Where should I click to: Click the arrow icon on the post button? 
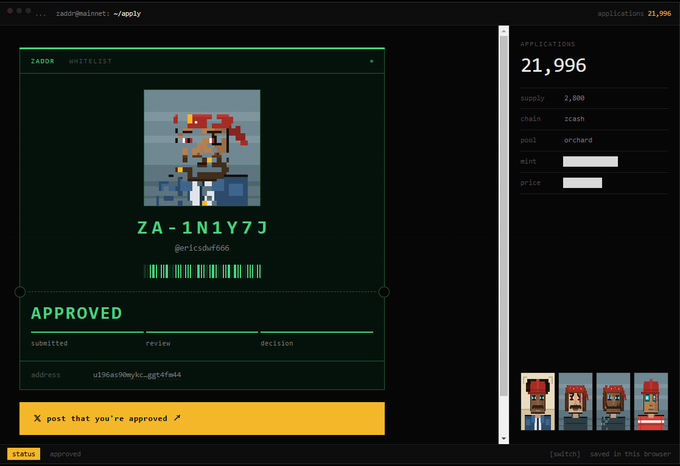(177, 418)
